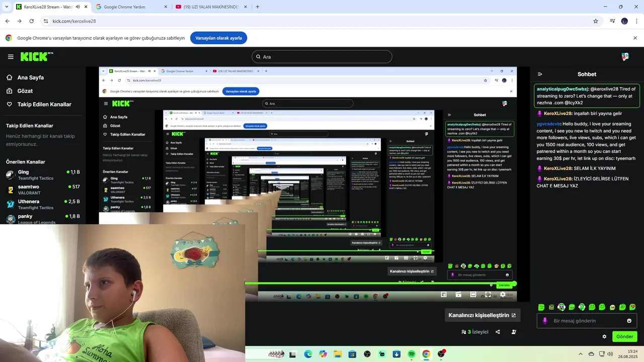Click Varsayılan olarak ayarla button
Viewport: 644px width, 362px height.
click(219, 38)
